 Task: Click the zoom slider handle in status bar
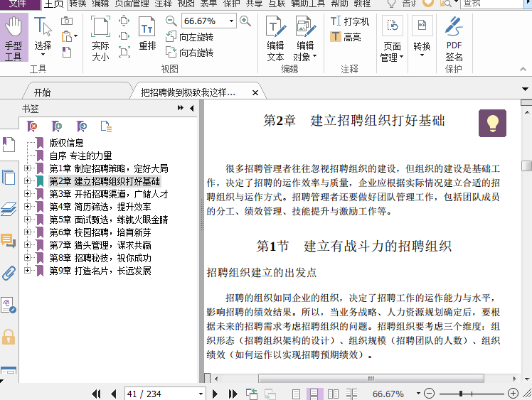coord(461,394)
